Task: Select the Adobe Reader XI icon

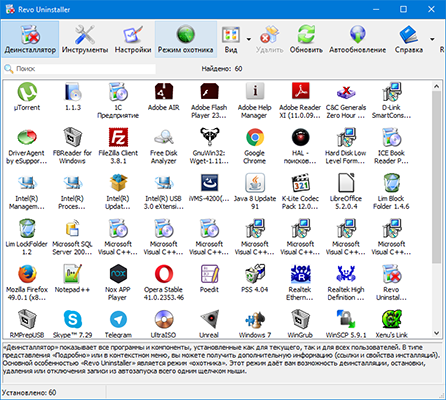Action: (300, 92)
